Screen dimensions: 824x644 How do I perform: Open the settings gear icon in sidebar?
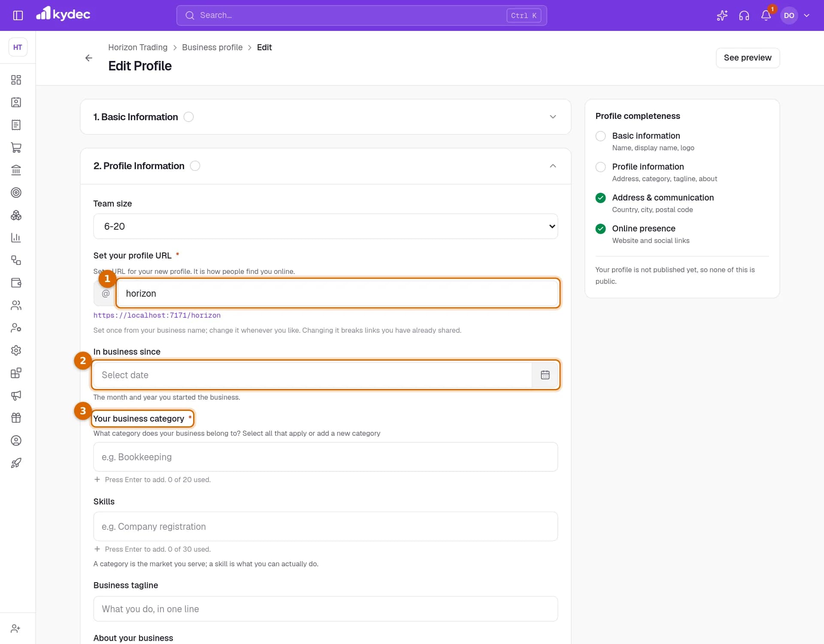16,350
